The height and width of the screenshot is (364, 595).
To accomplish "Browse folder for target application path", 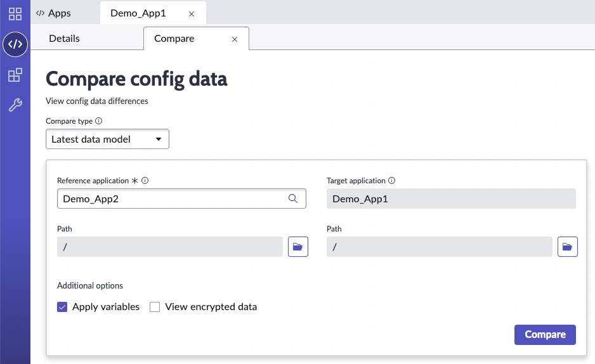I will [x=567, y=247].
